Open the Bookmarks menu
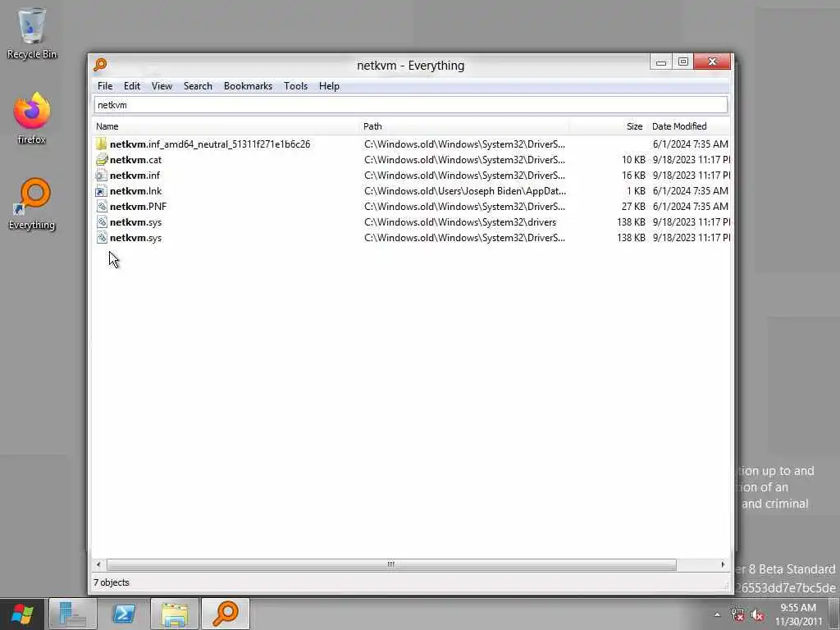This screenshot has height=630, width=840. [x=248, y=86]
